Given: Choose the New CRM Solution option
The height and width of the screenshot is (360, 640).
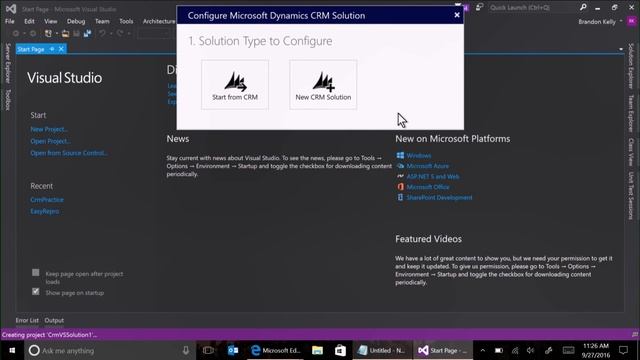Looking at the screenshot, I should 323,85.
